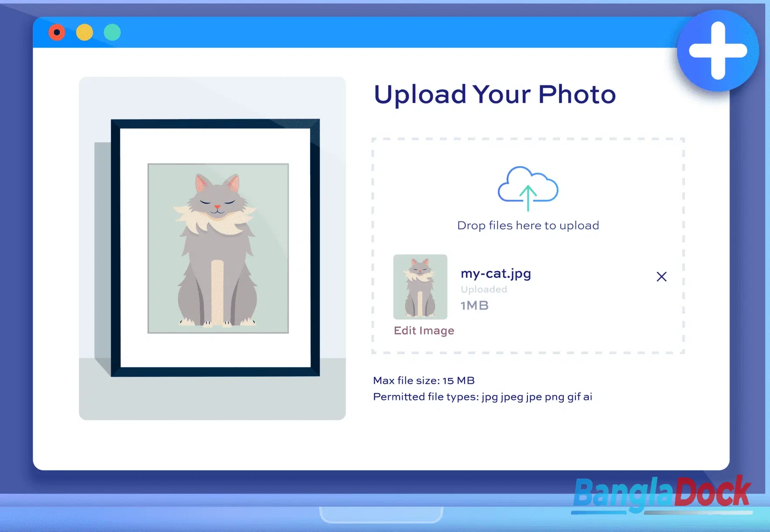Click the yellow window minimize dot
The image size is (770, 532).
(x=85, y=32)
